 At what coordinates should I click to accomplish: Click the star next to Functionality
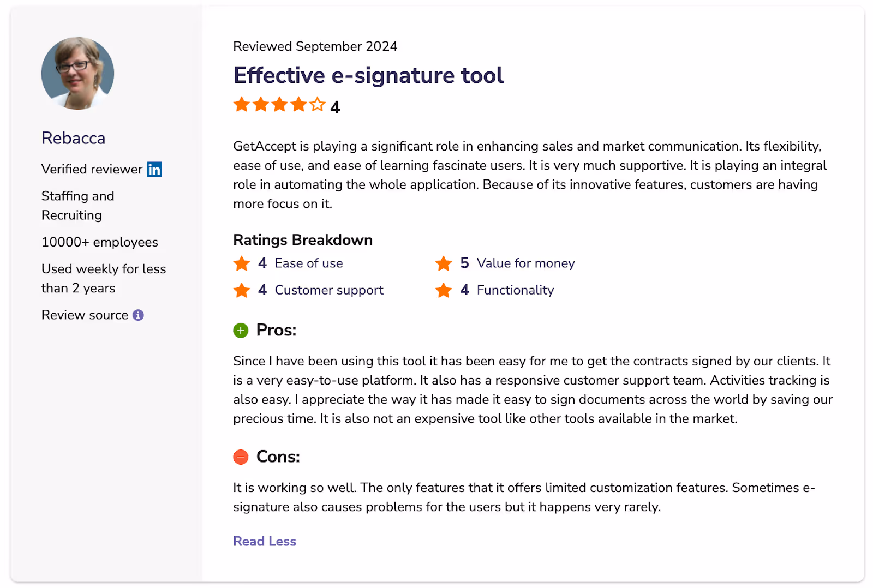point(444,290)
